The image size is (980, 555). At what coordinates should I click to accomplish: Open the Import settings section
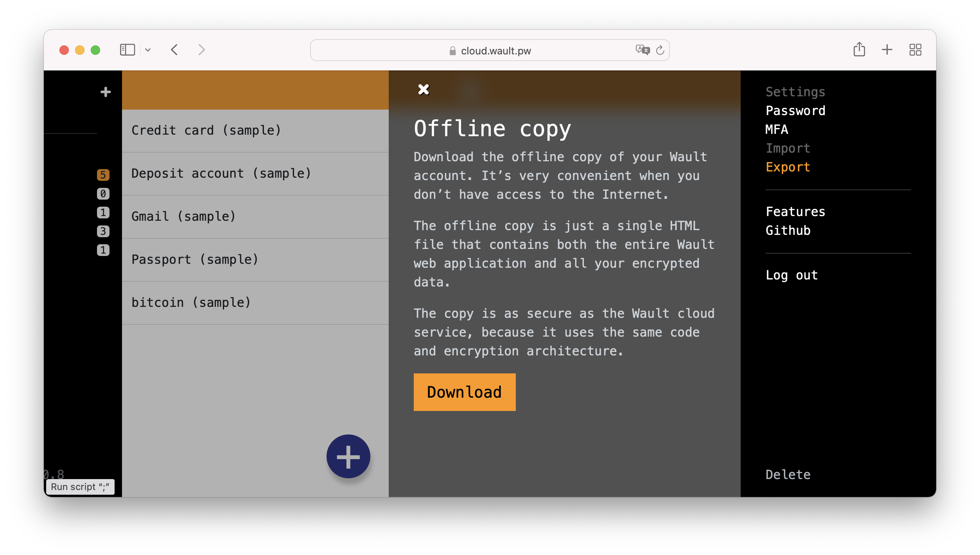click(x=788, y=148)
